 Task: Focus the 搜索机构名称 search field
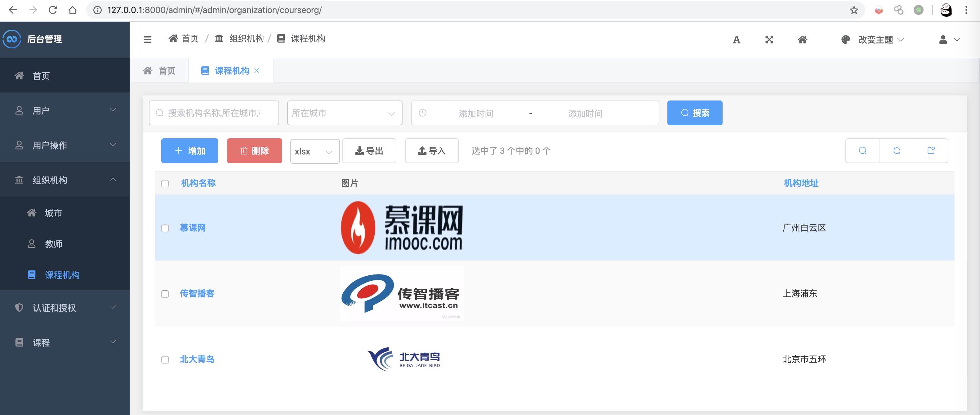(x=214, y=113)
